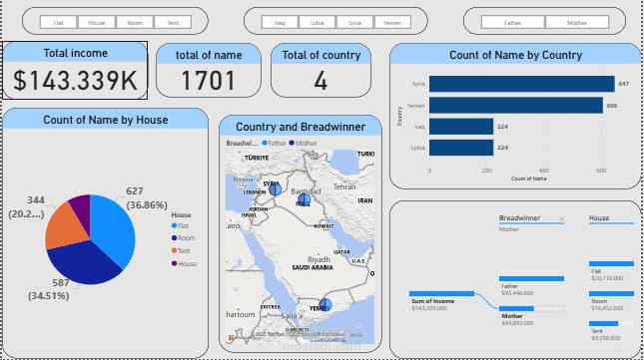
Task: Click the total of name 1701 value
Action: click(x=209, y=81)
